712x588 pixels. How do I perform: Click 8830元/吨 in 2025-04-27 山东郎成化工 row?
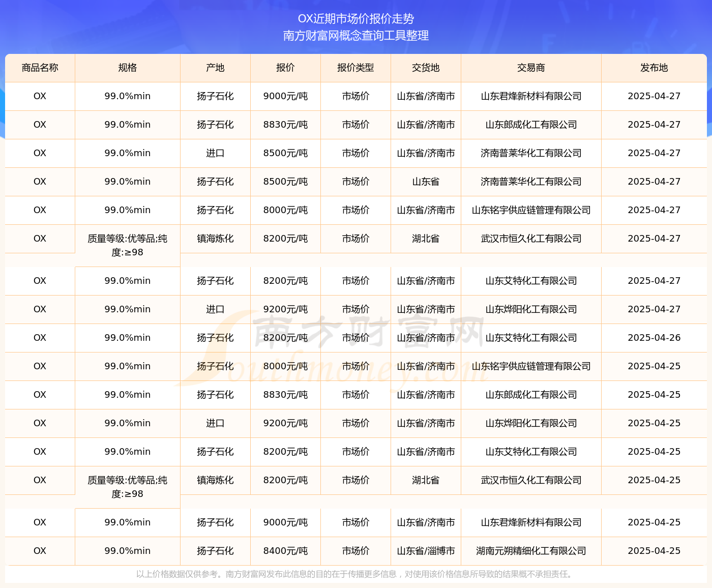coord(285,125)
